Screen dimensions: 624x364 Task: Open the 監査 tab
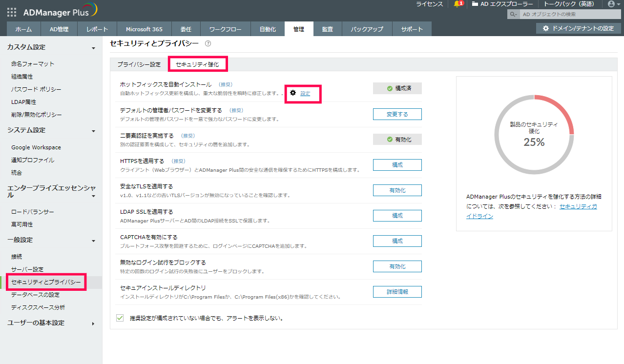click(x=327, y=29)
